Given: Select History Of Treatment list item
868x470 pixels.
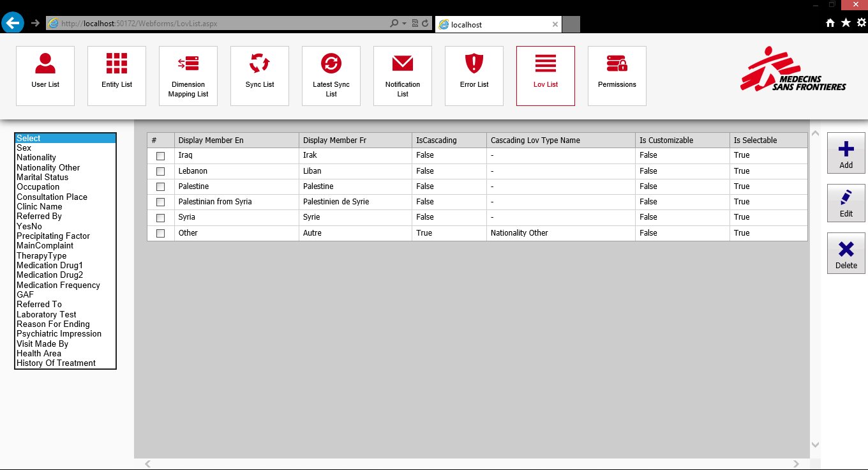Looking at the screenshot, I should pyautogui.click(x=65, y=363).
